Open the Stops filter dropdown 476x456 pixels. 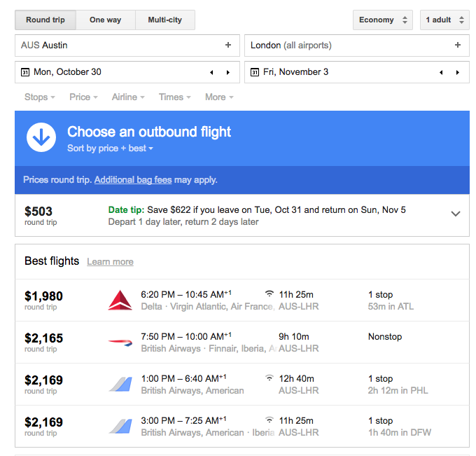tap(39, 97)
